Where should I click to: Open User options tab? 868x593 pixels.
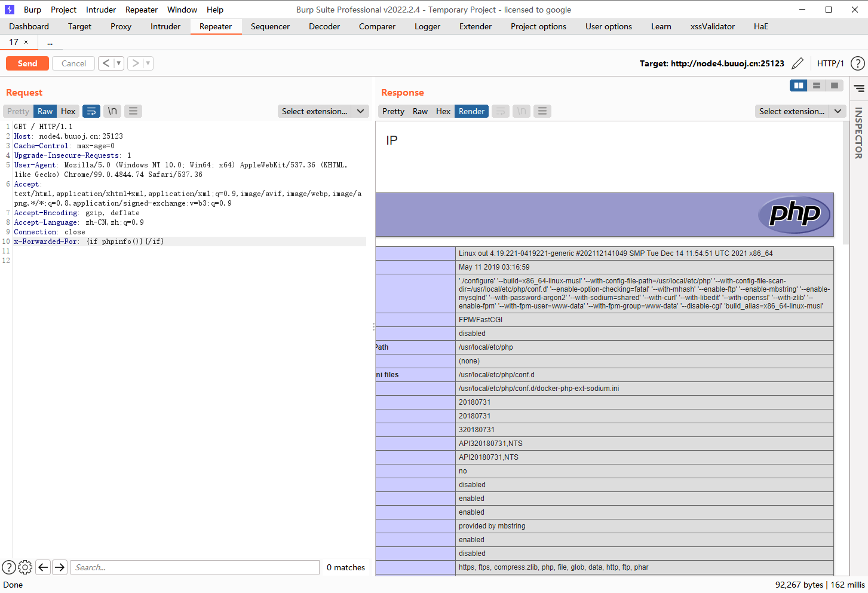[609, 26]
